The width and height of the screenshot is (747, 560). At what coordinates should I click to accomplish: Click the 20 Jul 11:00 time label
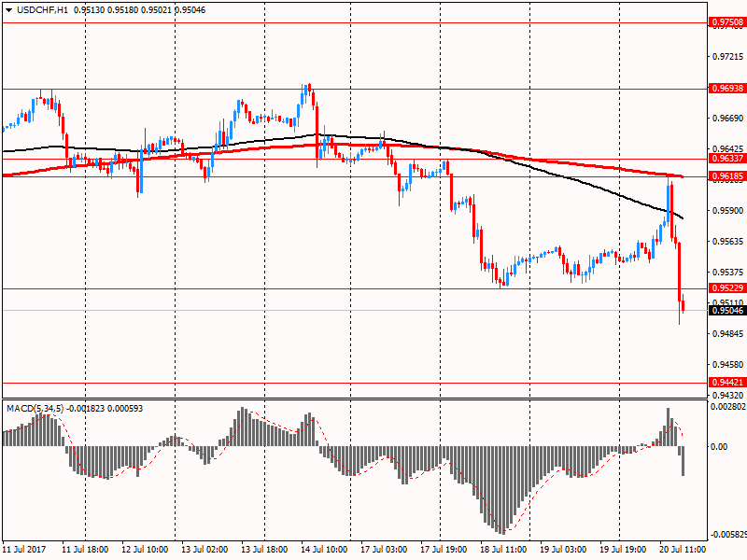(x=683, y=550)
